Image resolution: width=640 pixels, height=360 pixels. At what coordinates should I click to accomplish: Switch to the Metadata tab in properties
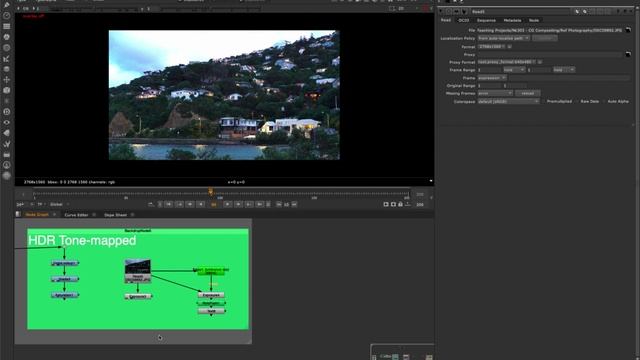pyautogui.click(x=512, y=20)
